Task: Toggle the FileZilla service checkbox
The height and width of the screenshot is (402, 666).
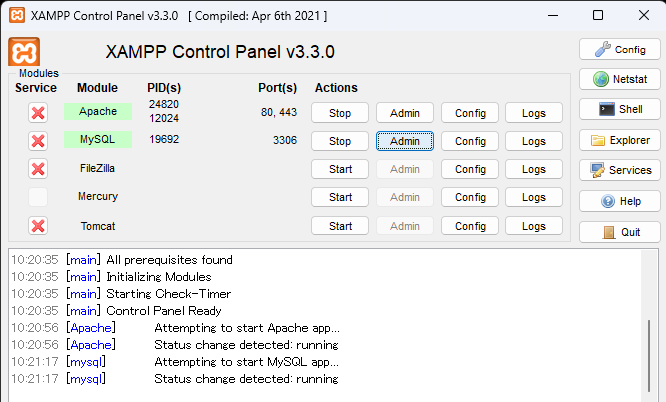Action: point(38,169)
